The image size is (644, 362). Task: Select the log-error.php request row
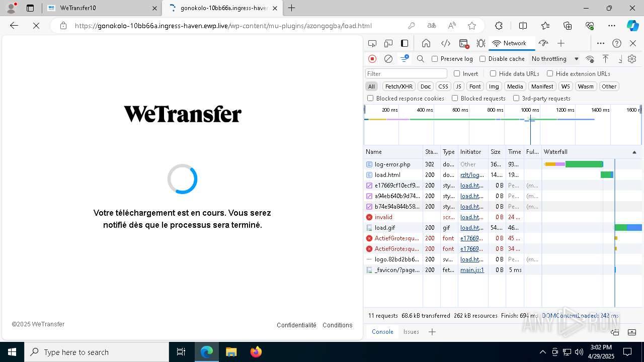tap(503, 164)
